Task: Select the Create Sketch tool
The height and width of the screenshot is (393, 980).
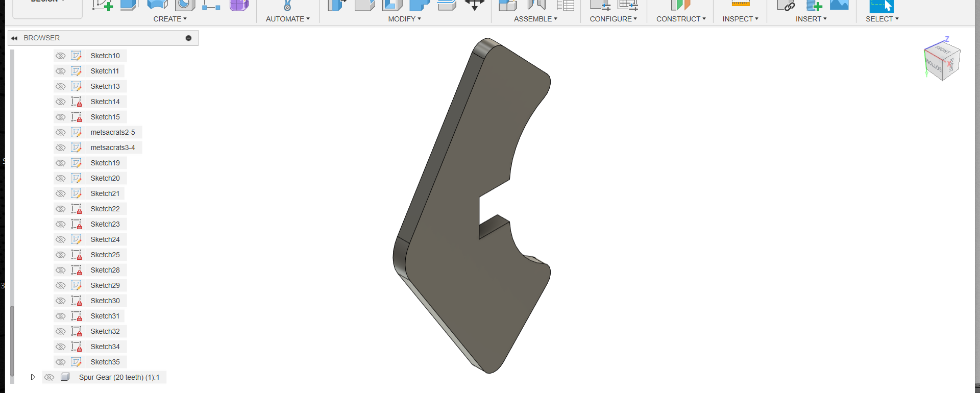Action: click(x=102, y=5)
